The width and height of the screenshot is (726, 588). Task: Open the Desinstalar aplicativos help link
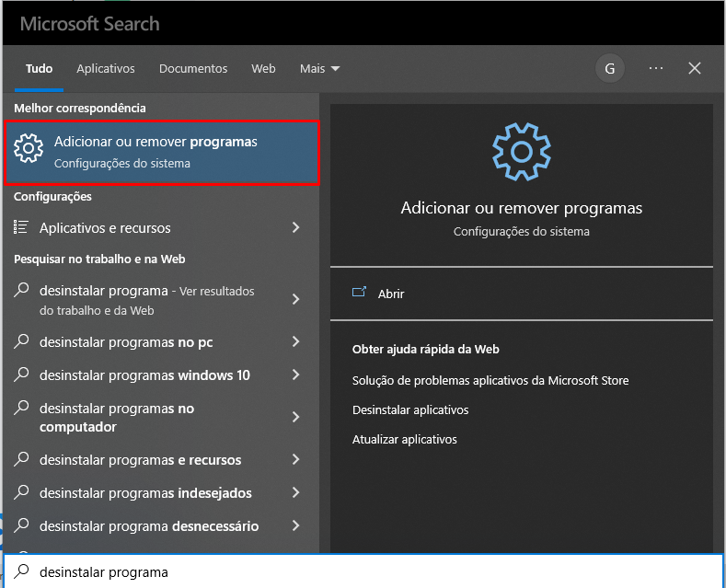click(x=410, y=409)
